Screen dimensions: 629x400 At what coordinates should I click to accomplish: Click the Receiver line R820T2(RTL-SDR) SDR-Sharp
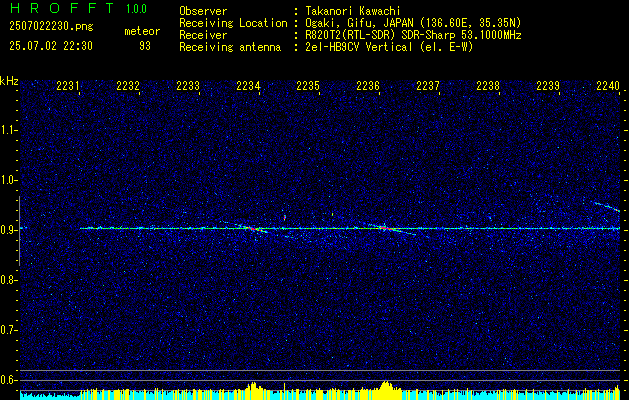click(x=413, y=35)
